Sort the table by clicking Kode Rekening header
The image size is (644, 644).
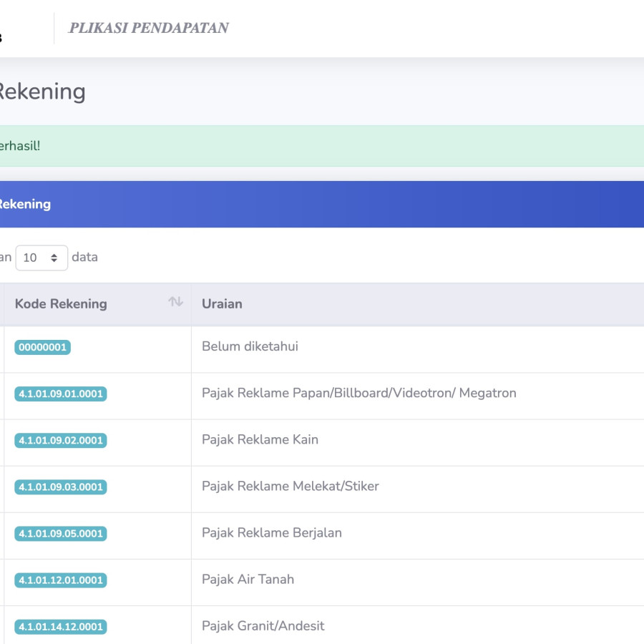(60, 303)
